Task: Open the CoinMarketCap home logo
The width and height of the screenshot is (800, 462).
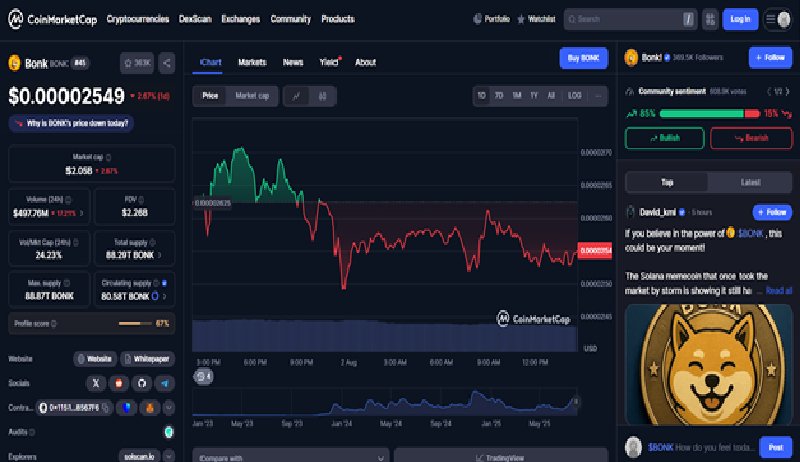Action: click(x=52, y=19)
